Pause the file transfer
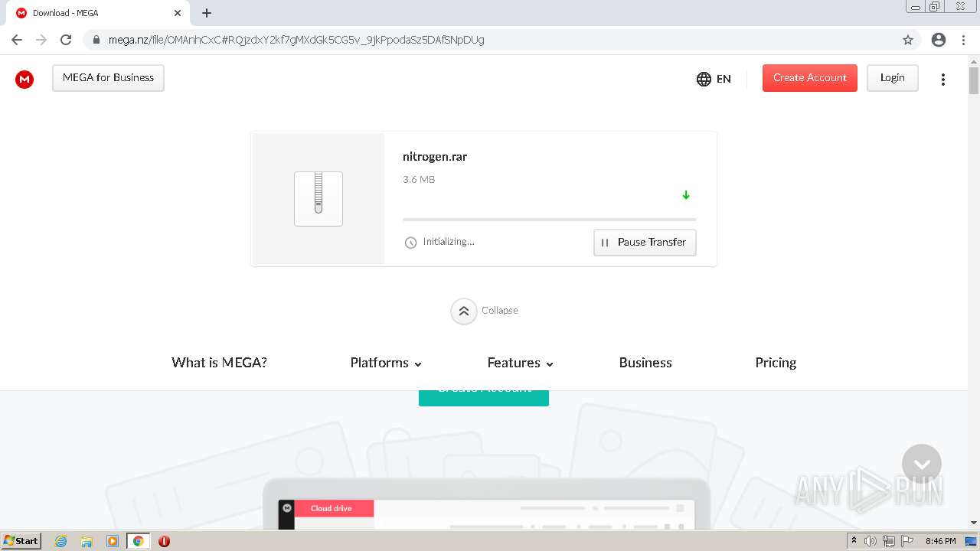Screen dimensions: 980x551 tap(645, 243)
